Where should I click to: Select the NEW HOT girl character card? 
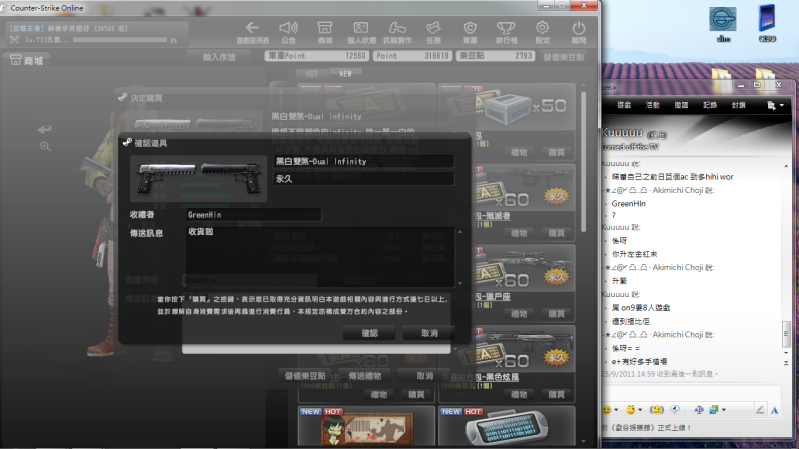[366, 426]
